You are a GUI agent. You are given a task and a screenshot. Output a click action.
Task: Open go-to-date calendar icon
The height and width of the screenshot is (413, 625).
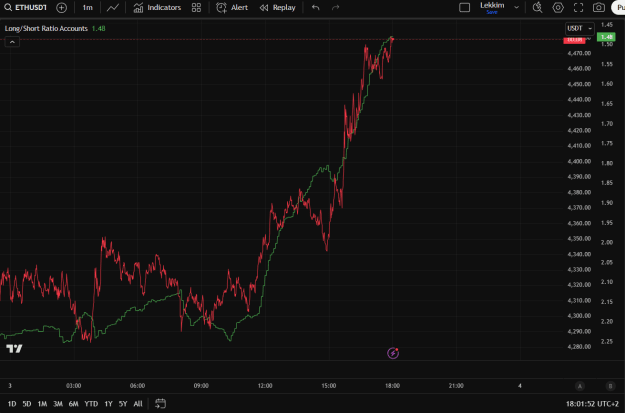(x=160, y=403)
